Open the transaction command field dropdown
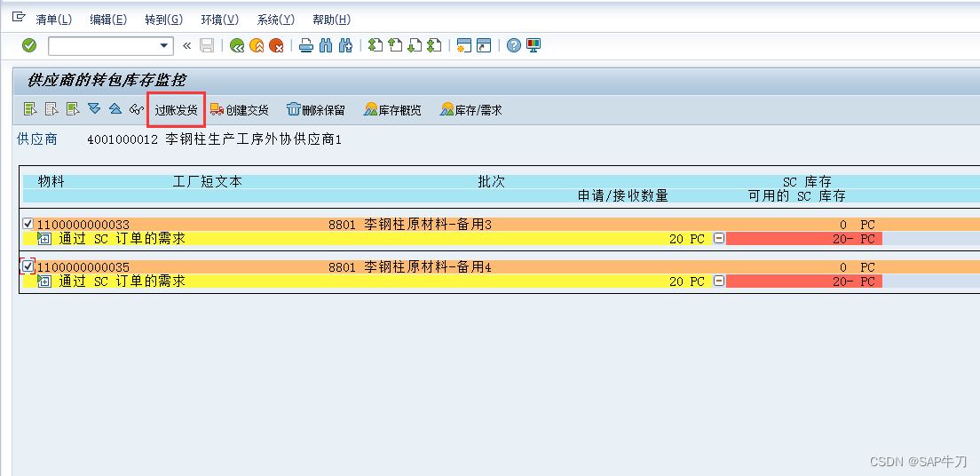This screenshot has height=476, width=980. [164, 45]
